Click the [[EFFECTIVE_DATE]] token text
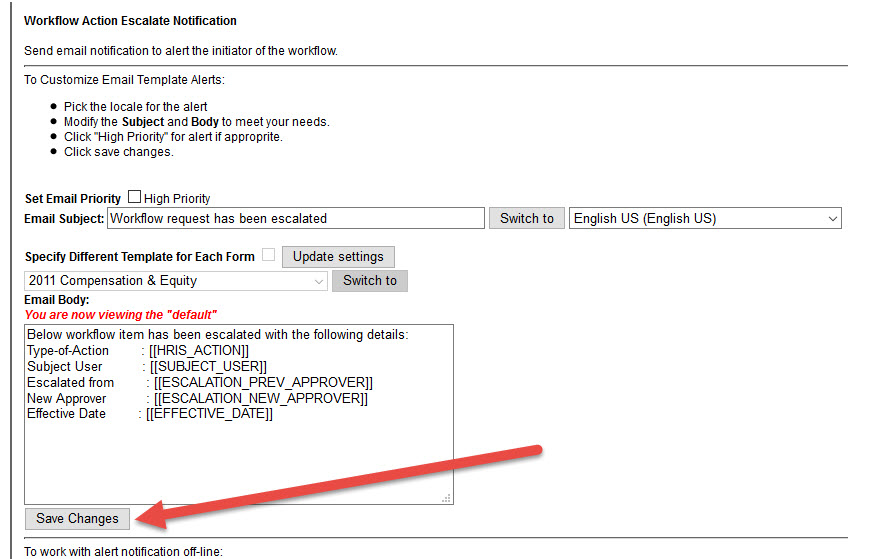This screenshot has width=893, height=559. pyautogui.click(x=209, y=414)
